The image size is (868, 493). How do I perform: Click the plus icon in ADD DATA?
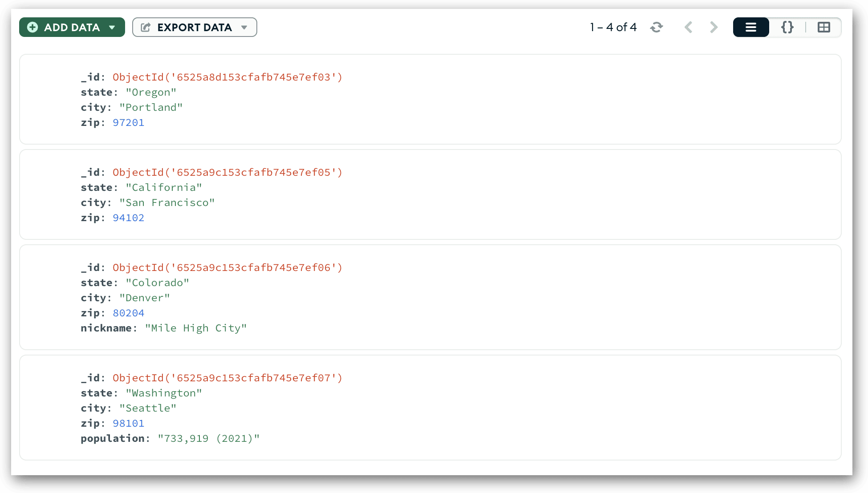point(32,27)
